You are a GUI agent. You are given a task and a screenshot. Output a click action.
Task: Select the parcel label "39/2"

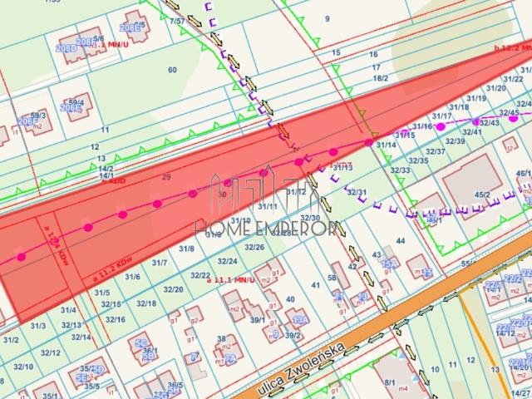(x=293, y=336)
